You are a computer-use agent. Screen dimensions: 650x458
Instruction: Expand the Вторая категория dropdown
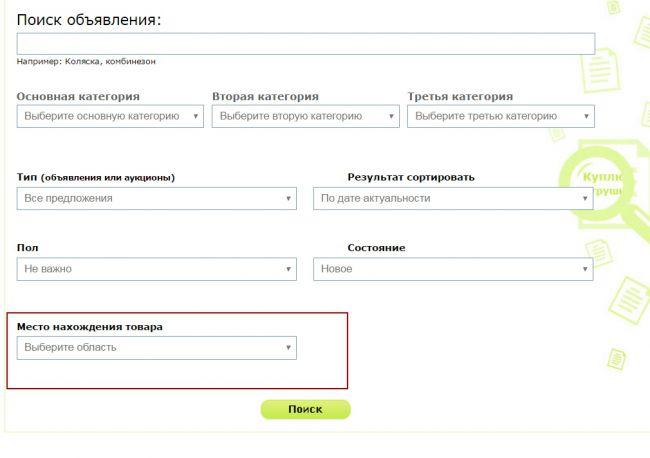pos(305,116)
